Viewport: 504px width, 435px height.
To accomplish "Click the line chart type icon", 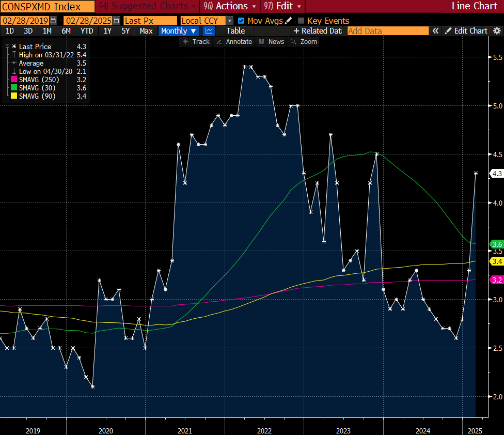I will pyautogui.click(x=209, y=31).
